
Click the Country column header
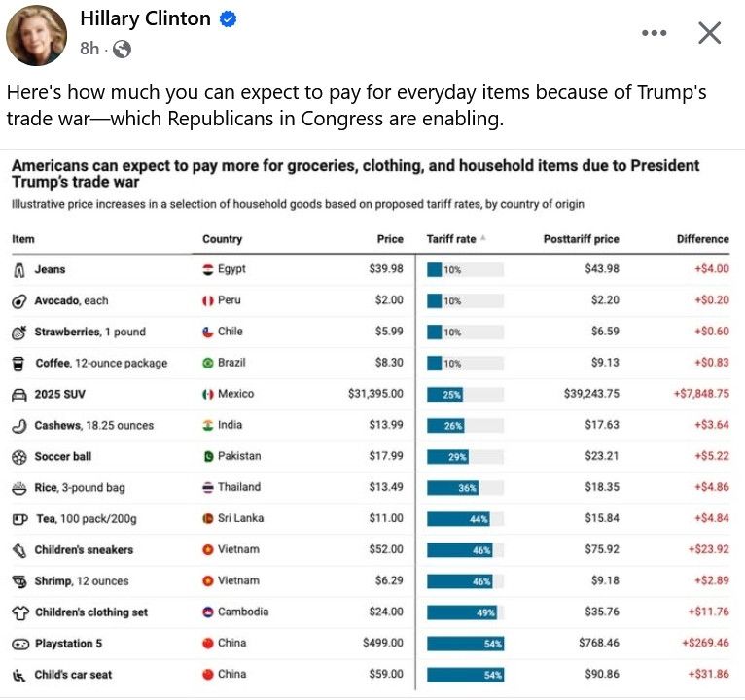tap(222, 239)
